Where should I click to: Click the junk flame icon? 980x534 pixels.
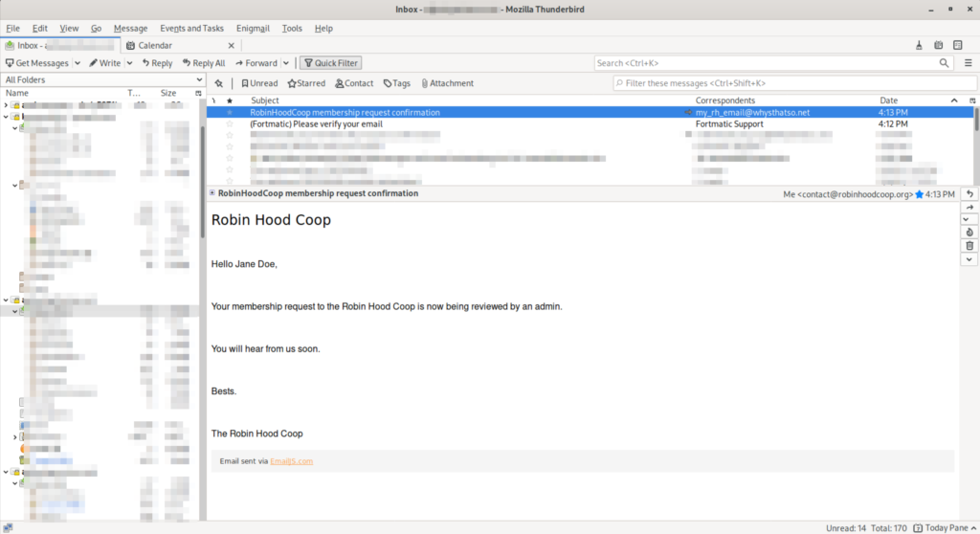coord(969,232)
